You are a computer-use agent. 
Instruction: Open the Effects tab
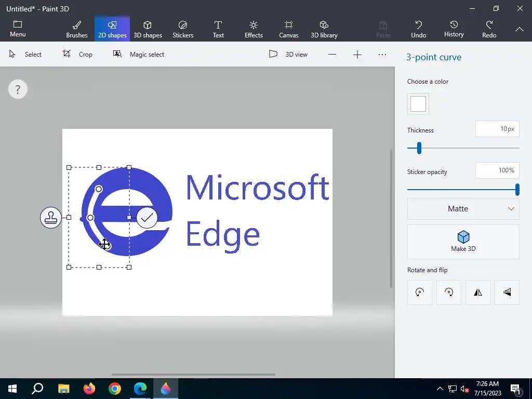pyautogui.click(x=254, y=30)
